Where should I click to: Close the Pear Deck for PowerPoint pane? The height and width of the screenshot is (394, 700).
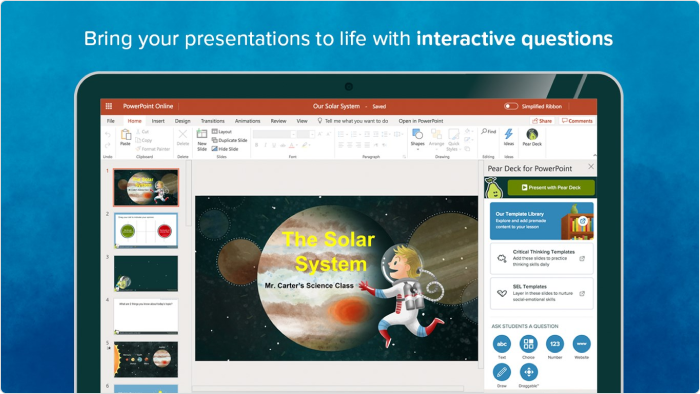click(591, 166)
